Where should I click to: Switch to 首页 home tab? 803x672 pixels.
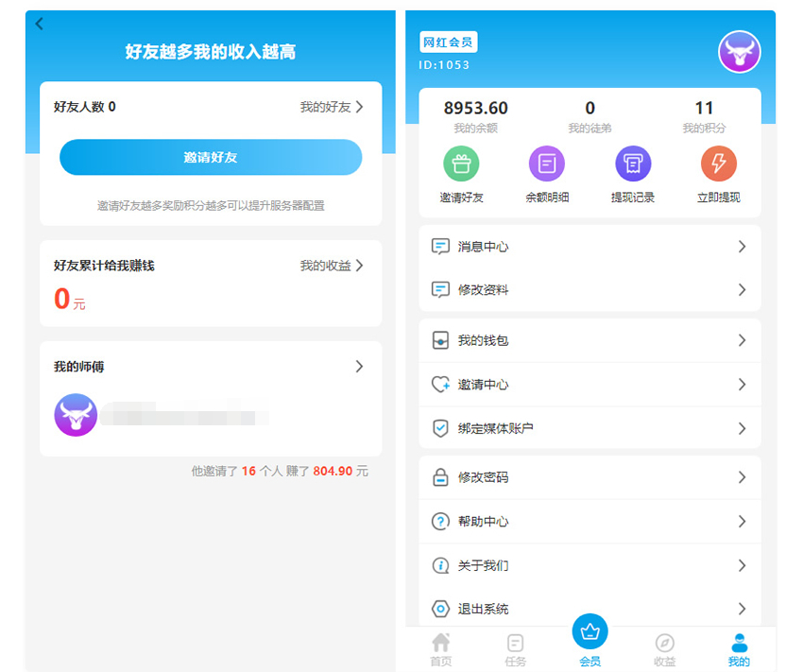(x=441, y=648)
